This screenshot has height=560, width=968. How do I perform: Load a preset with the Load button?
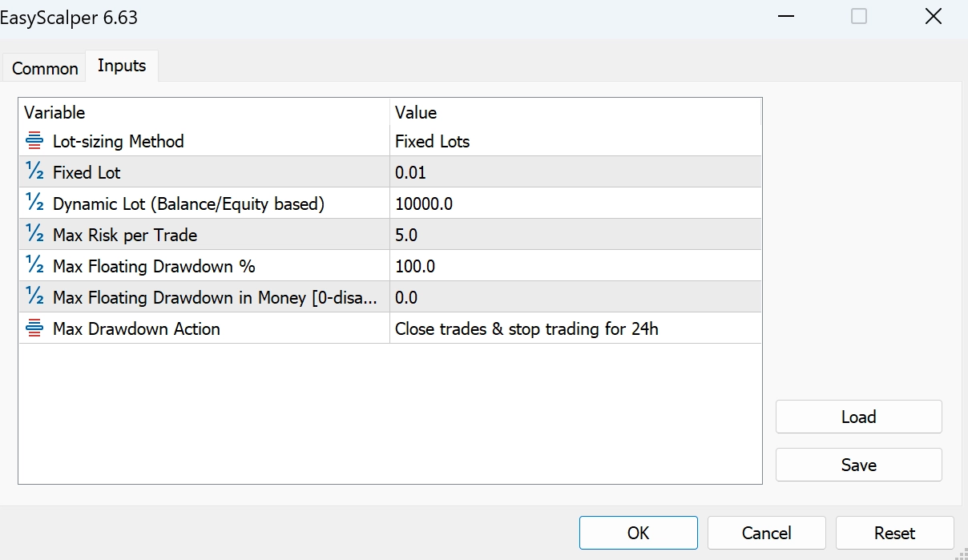(x=858, y=417)
